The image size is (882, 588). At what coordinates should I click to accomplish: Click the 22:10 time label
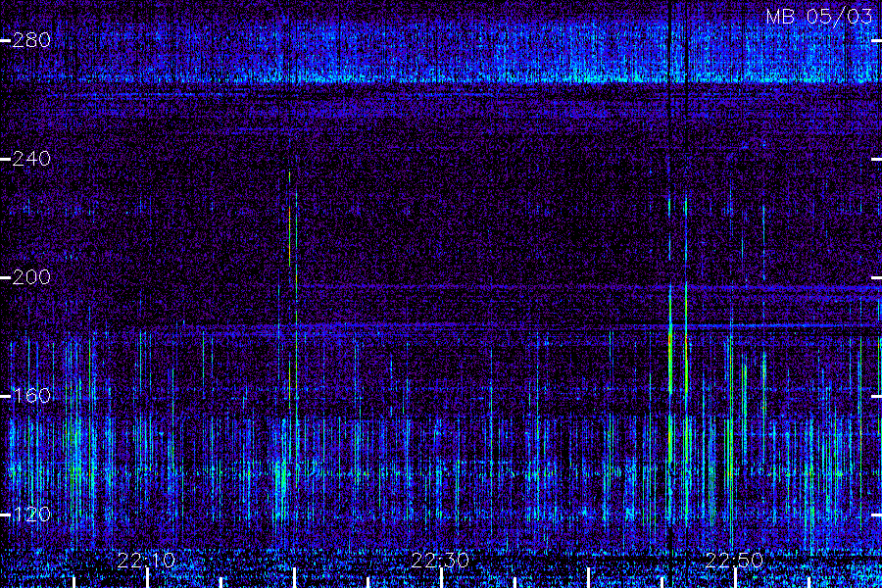[x=146, y=561]
